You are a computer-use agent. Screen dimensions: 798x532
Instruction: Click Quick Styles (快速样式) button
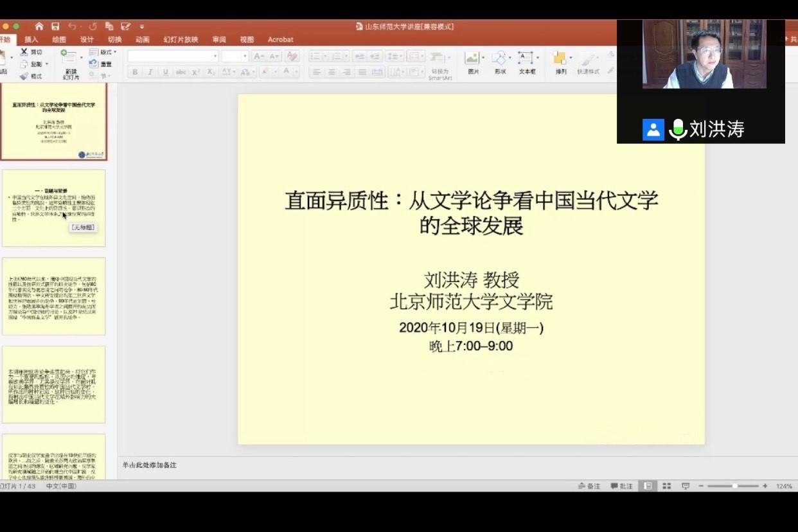click(588, 62)
